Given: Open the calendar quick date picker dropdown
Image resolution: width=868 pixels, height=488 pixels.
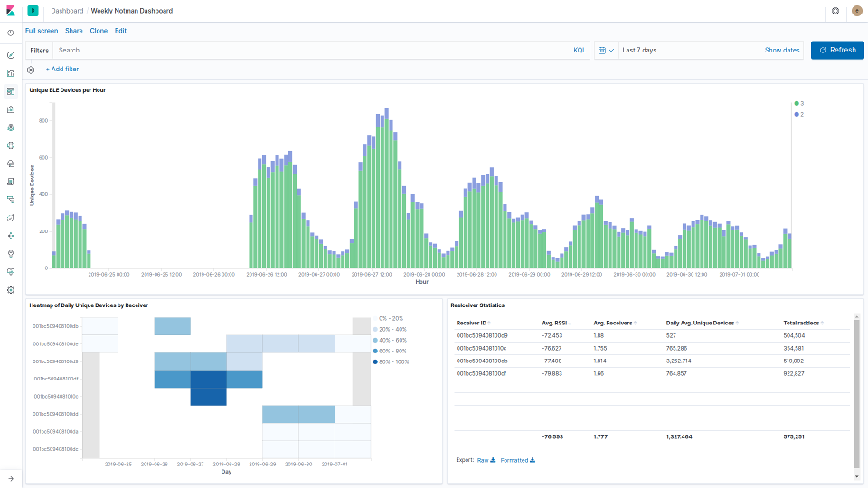Looking at the screenshot, I should pyautogui.click(x=606, y=51).
